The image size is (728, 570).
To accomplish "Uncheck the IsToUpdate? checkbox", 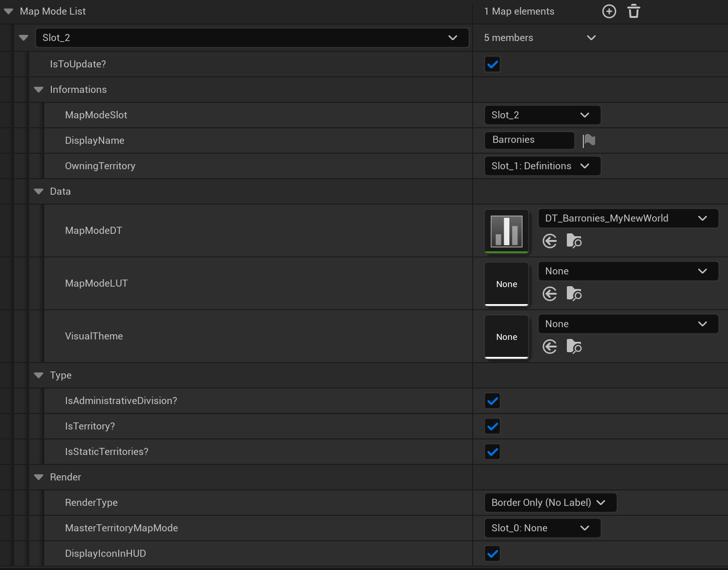I will pos(492,64).
